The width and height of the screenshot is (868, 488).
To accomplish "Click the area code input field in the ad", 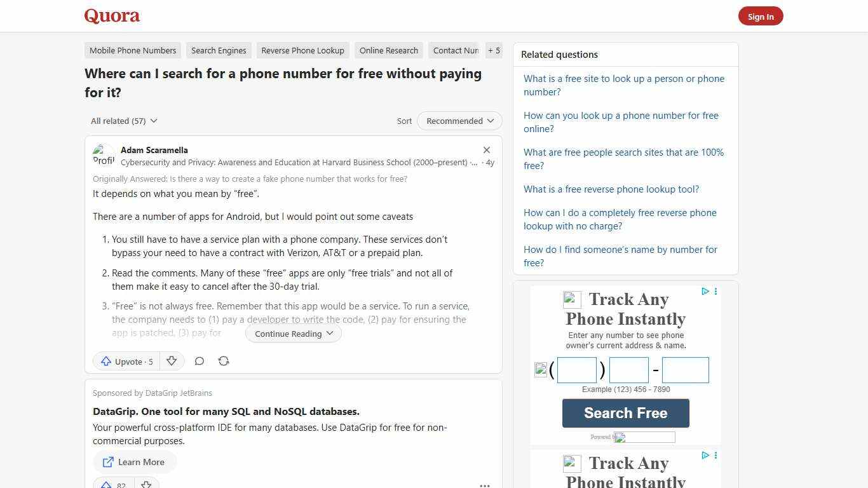I will [x=576, y=369].
